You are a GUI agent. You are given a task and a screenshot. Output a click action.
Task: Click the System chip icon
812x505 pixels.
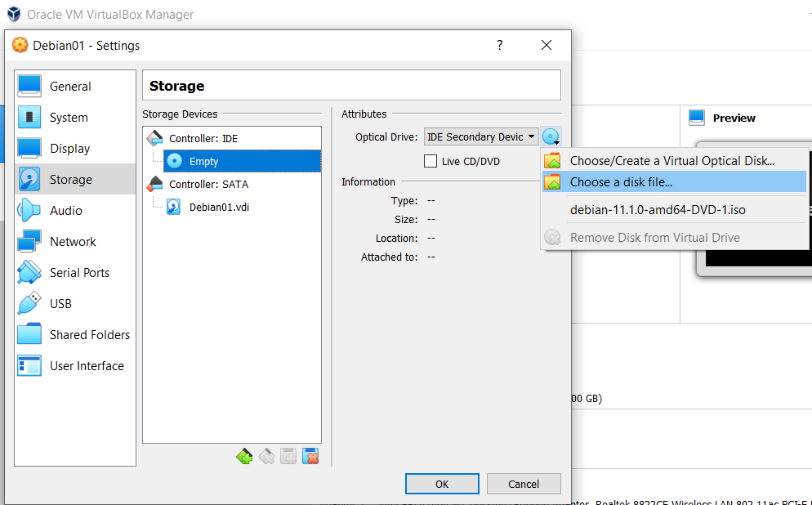29,117
